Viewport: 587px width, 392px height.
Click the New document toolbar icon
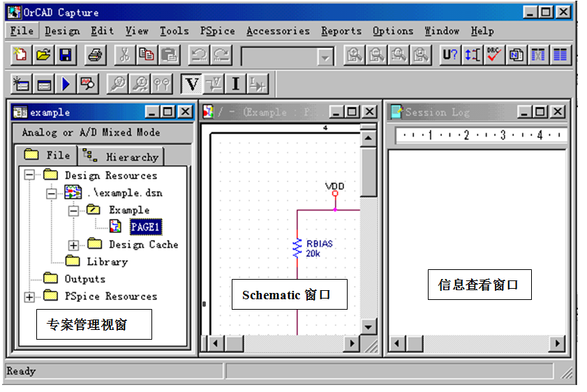(x=20, y=55)
